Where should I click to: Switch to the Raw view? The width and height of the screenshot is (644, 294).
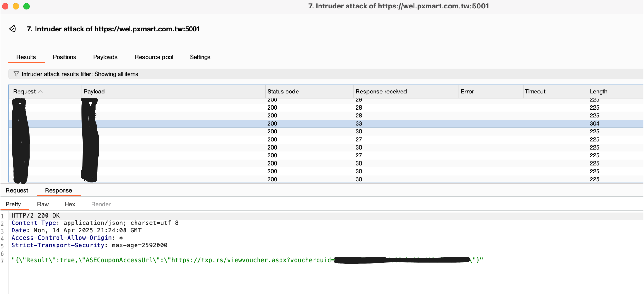43,204
